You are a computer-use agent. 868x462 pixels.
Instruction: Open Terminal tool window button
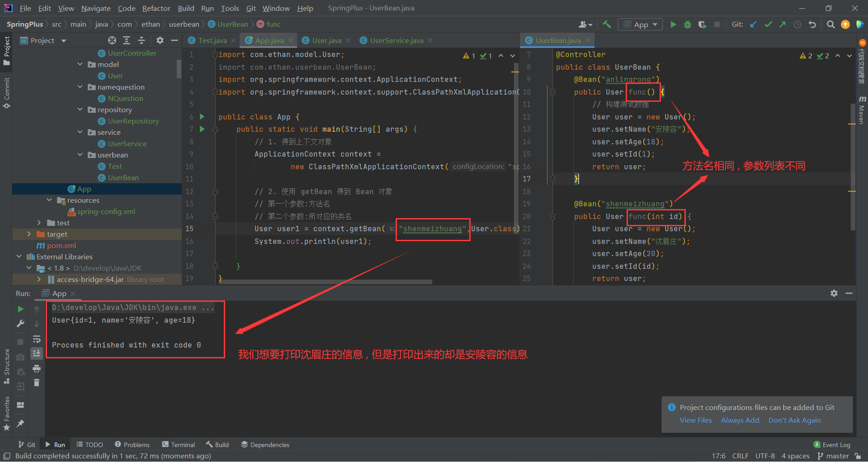tap(179, 445)
